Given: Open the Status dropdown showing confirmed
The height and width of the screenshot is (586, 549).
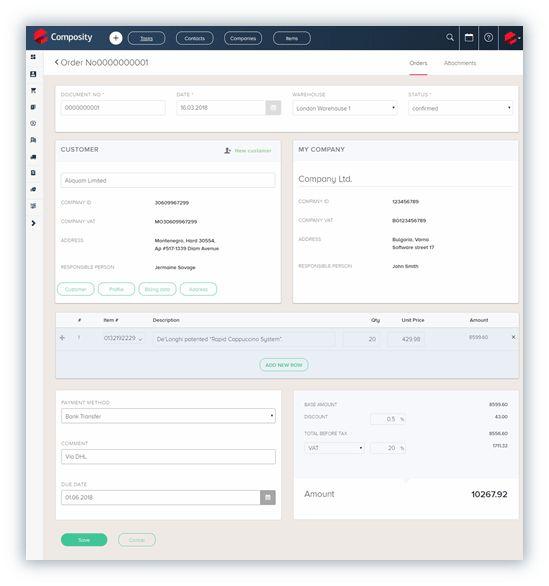Looking at the screenshot, I should pyautogui.click(x=460, y=108).
